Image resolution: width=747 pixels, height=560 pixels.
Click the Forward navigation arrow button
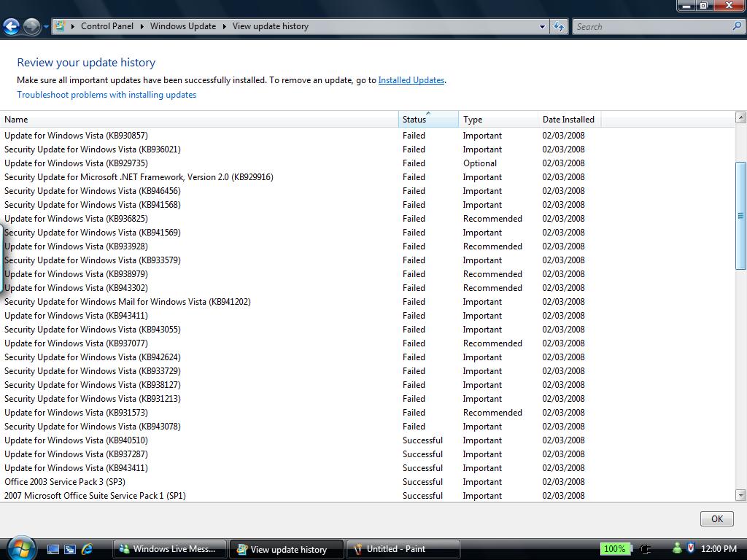31,27
